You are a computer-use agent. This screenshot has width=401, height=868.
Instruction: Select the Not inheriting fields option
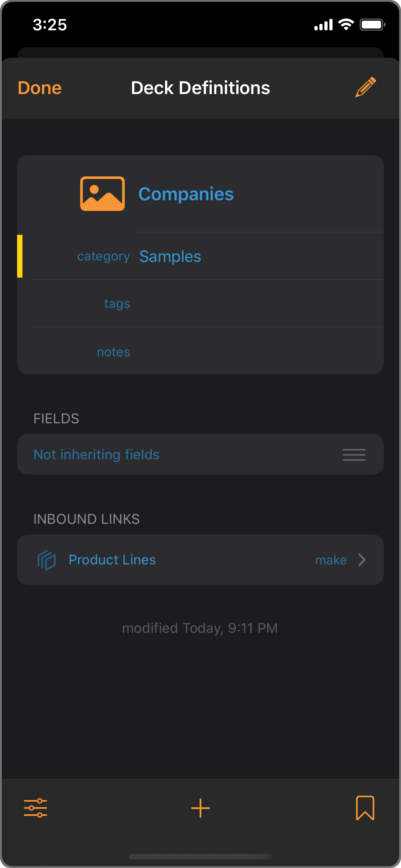(200, 454)
